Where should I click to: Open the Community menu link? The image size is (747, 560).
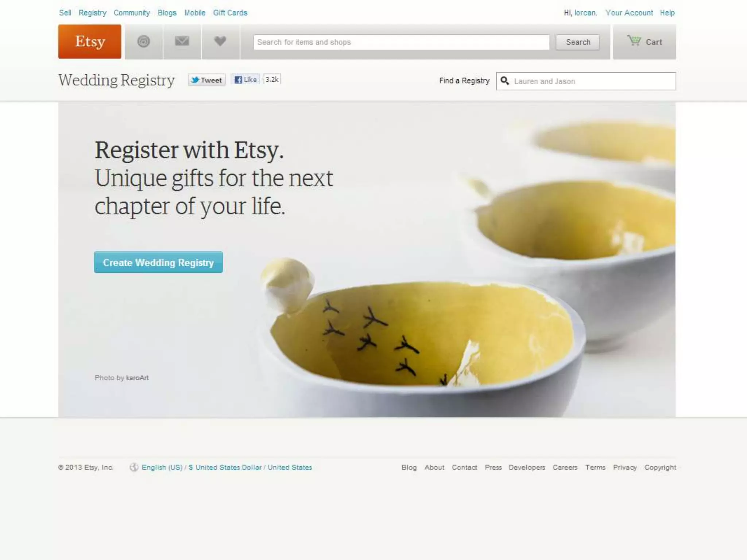click(132, 13)
